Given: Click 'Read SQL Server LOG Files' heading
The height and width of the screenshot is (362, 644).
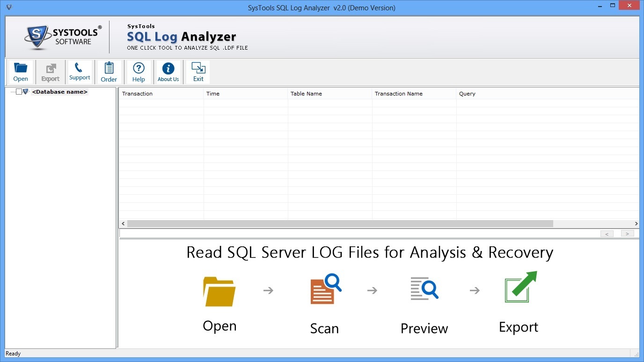Looking at the screenshot, I should click(x=370, y=252).
